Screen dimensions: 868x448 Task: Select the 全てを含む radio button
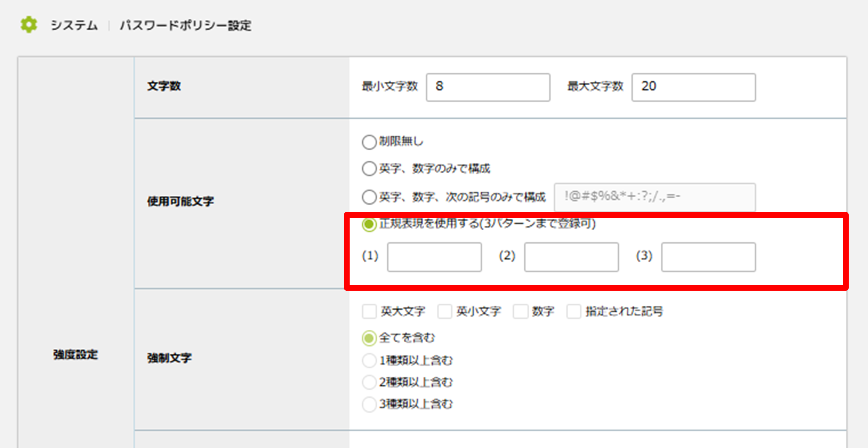[369, 338]
